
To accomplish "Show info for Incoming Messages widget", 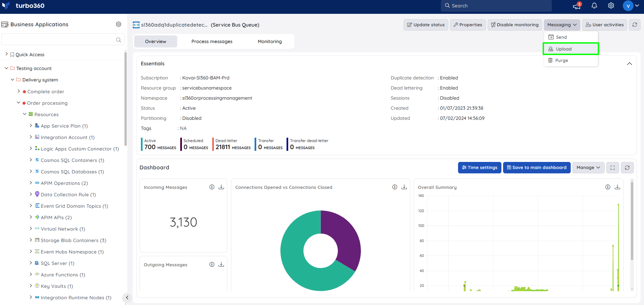I will coord(212,187).
